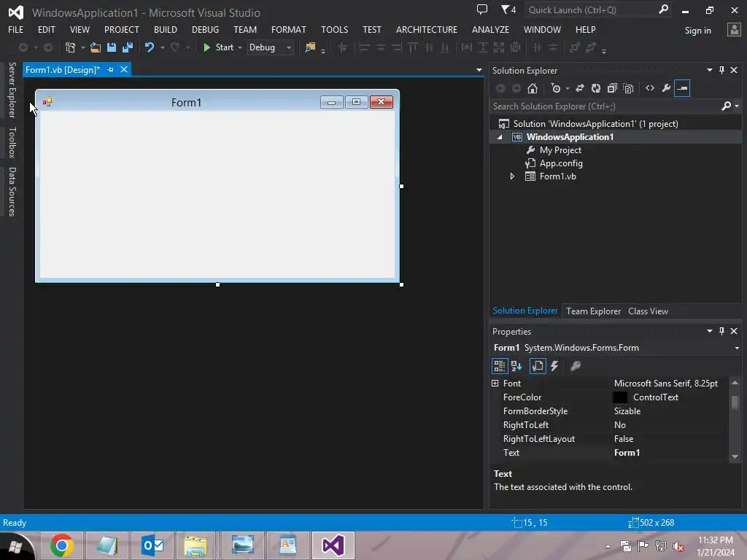Toggle Alphabetical sorting in Properties
This screenshot has height=560, width=747.
tap(516, 366)
